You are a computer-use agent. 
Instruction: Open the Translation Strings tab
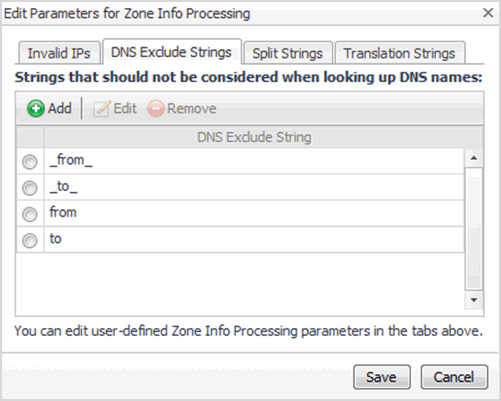pos(400,53)
